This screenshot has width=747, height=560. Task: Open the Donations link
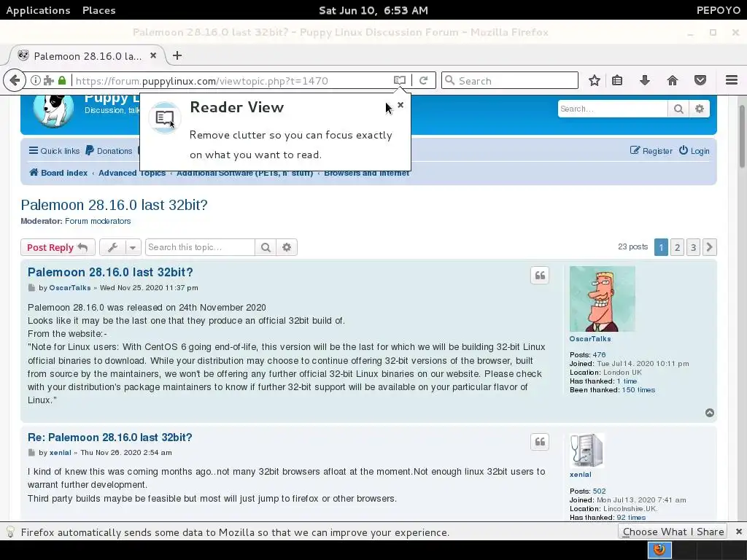pyautogui.click(x=109, y=151)
